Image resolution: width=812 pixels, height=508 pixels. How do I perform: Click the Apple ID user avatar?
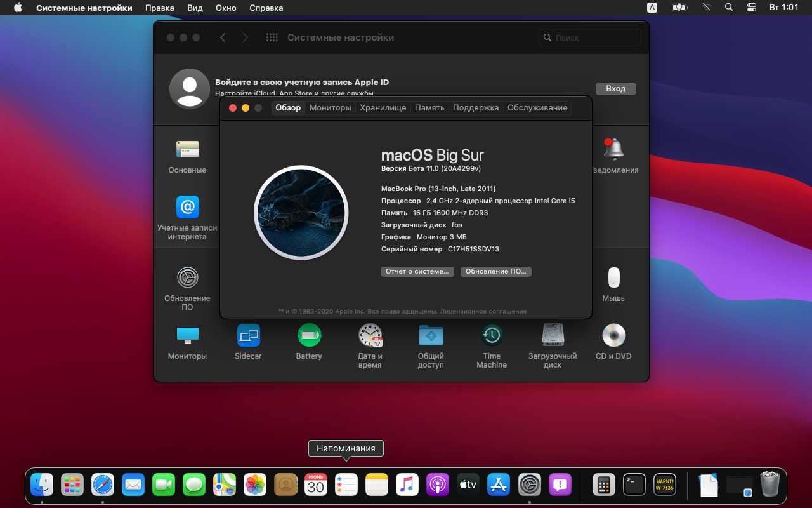[190, 89]
